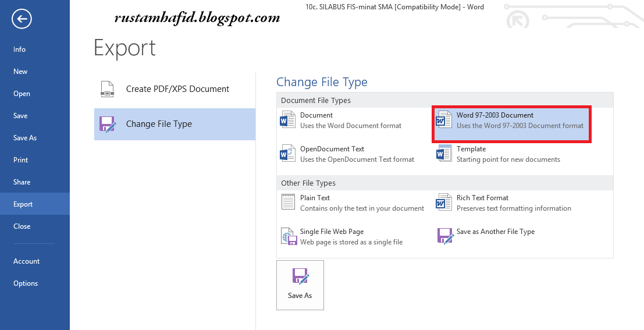Click the large Save As button label
The image size is (644, 330).
coord(300,296)
